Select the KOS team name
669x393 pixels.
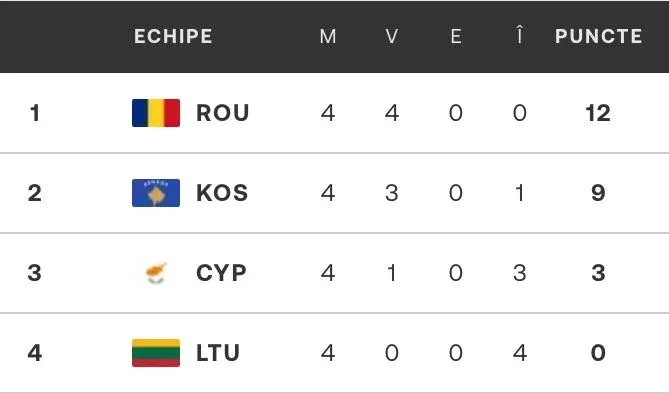click(222, 193)
